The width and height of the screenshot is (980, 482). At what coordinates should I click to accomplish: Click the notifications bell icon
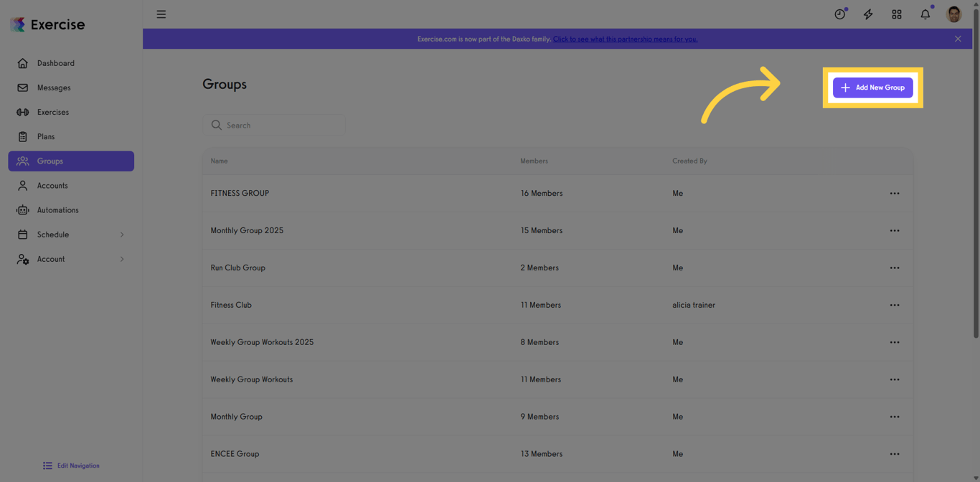tap(925, 14)
